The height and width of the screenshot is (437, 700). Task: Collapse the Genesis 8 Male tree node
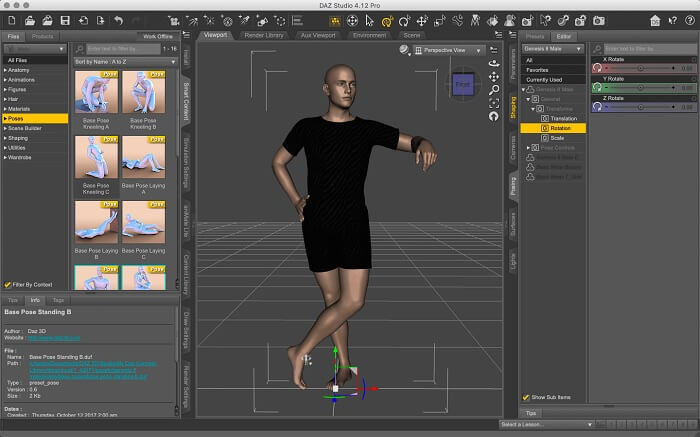tap(523, 90)
